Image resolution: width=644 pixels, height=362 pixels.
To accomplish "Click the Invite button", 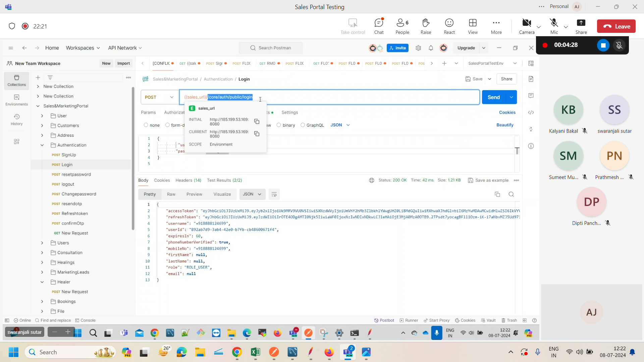I will [397, 48].
